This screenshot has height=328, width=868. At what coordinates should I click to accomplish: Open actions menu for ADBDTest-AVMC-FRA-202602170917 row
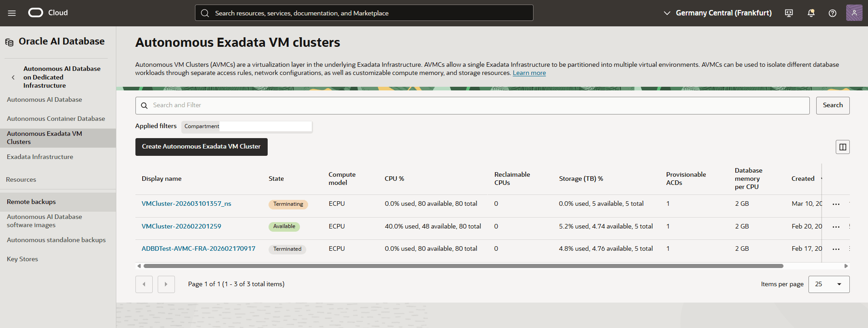pos(836,249)
